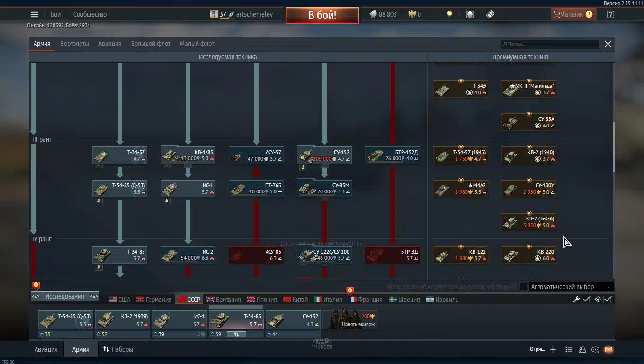
Task: Switch to the Авиация tree tab
Action: point(110,44)
